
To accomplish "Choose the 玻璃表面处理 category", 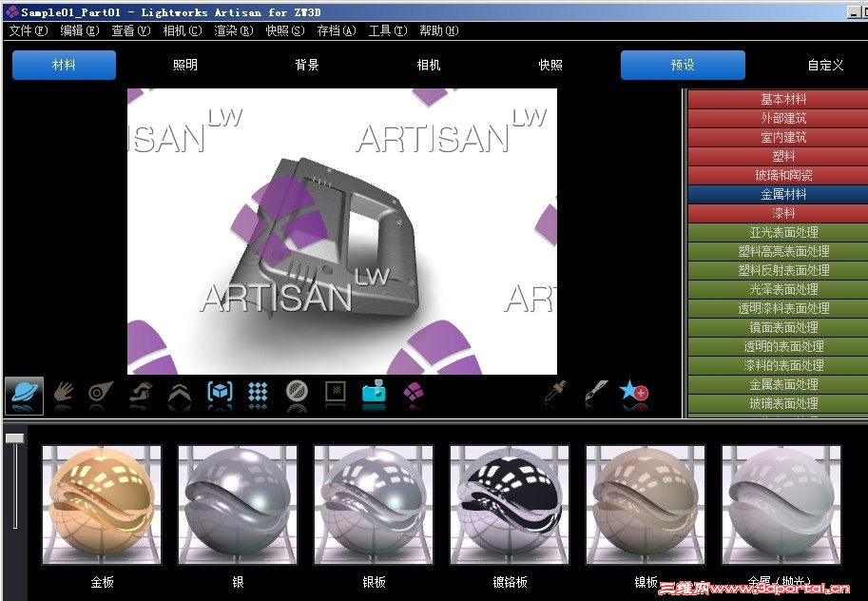I will (778, 403).
